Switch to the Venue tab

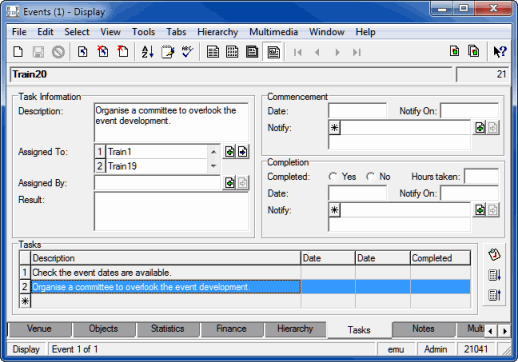click(x=39, y=329)
